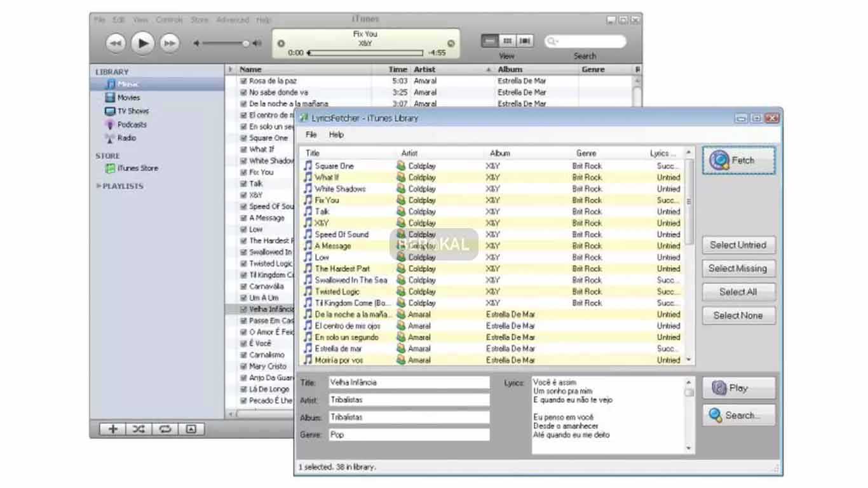Open the Store menu in iTunes
868x488 pixels.
(x=200, y=20)
